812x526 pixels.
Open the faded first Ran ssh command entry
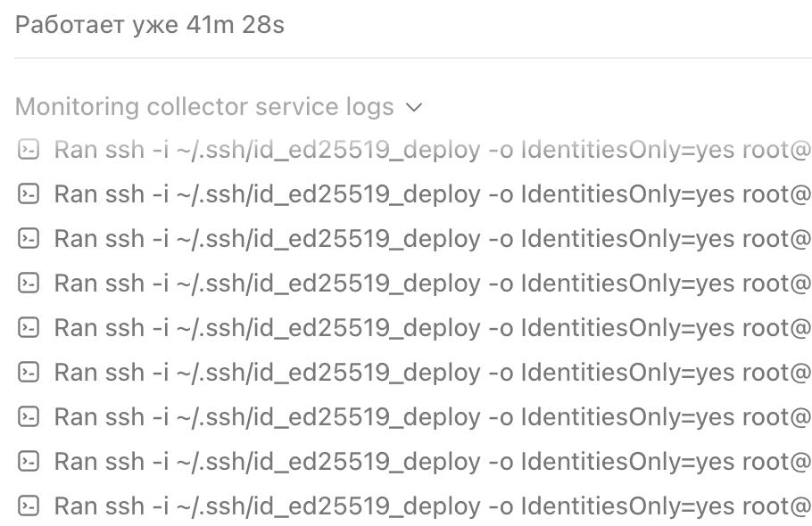click(x=433, y=150)
